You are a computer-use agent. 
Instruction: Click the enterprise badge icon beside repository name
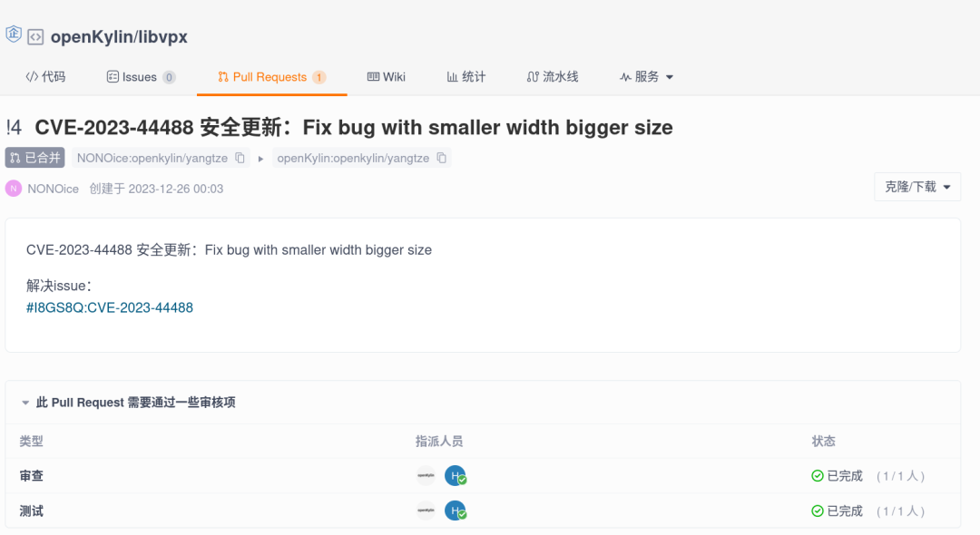13,34
